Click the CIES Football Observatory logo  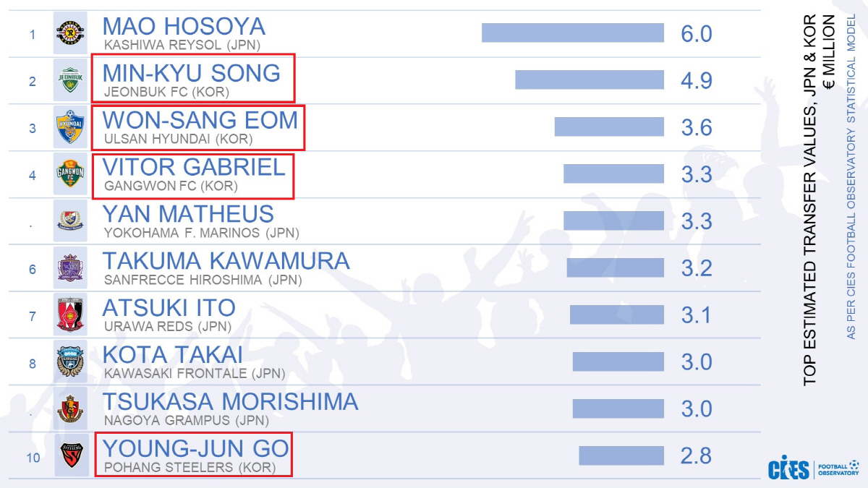click(813, 468)
